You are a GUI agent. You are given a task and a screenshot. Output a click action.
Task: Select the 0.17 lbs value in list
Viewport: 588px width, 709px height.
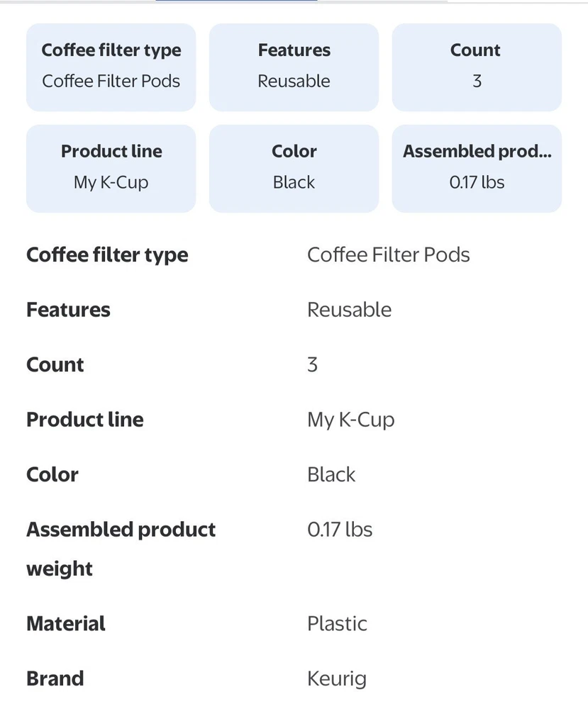340,530
